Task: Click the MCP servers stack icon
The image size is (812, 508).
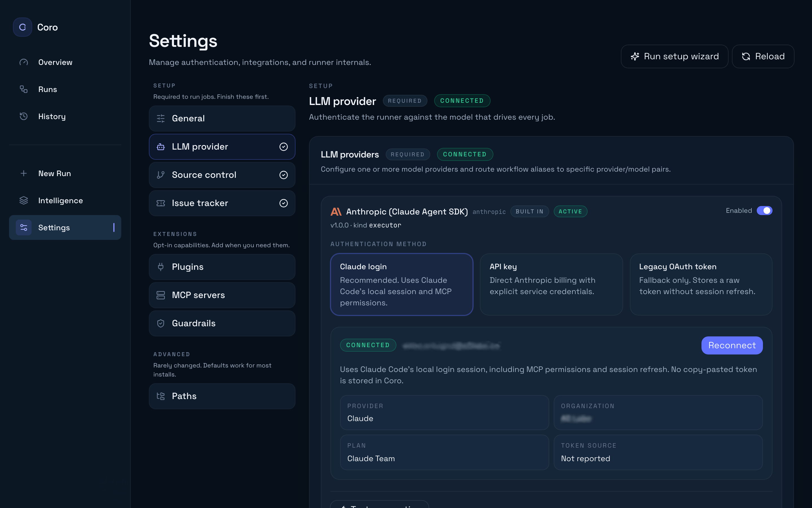Action: [x=161, y=295]
